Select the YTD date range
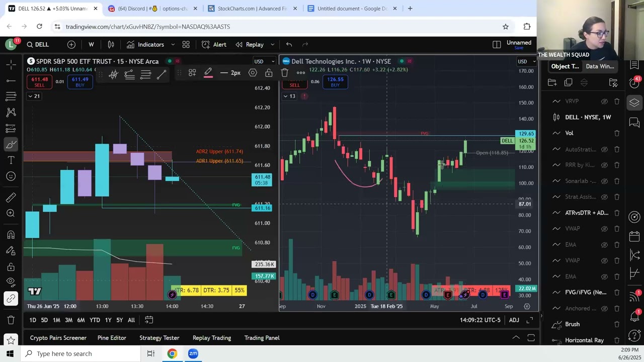This screenshot has height=362, width=644. click(95, 320)
